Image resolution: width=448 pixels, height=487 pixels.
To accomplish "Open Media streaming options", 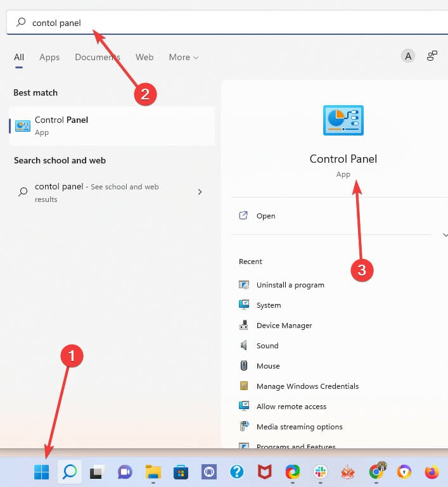I will coord(299,426).
